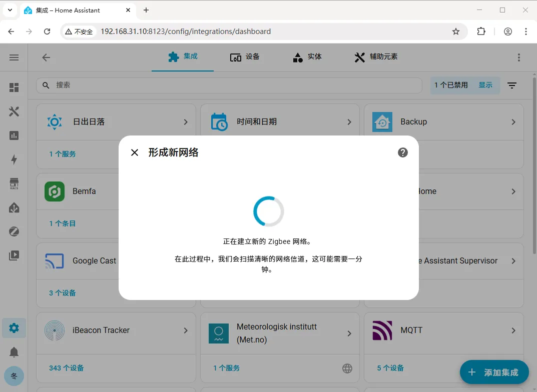Viewport: 537px width, 392px height.
Task: Expand the iBeacon Tracker card chevron
Action: tap(185, 330)
